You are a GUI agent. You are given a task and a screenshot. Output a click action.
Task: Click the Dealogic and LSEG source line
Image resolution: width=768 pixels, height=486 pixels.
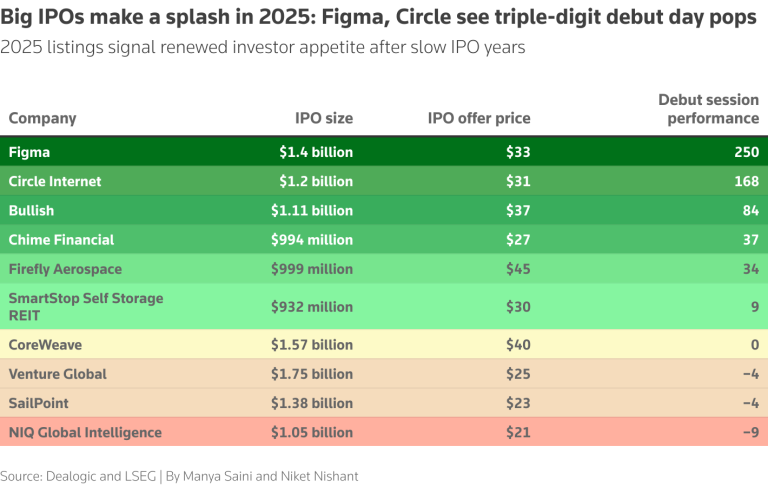179,476
